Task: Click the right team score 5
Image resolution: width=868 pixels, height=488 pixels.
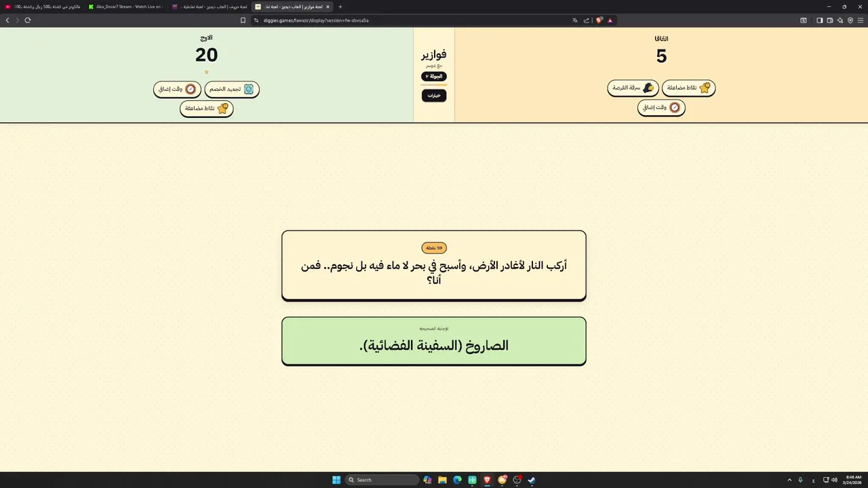Action: click(x=661, y=56)
